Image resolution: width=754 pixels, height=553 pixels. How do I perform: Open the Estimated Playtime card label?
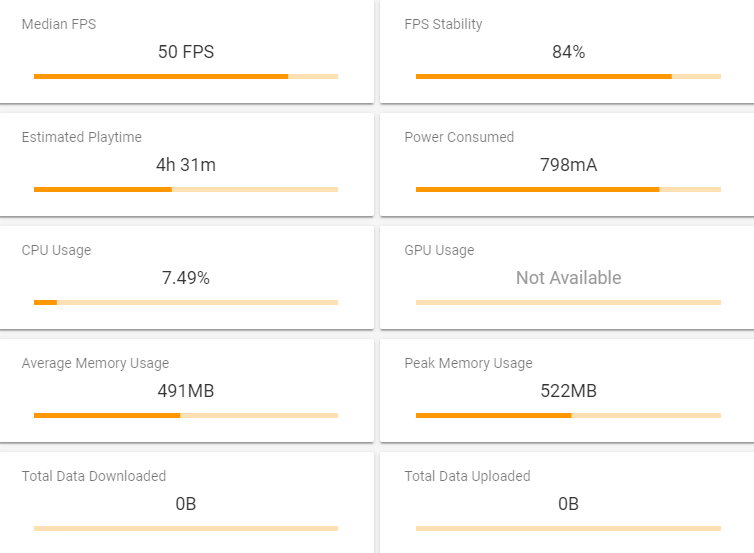click(82, 137)
